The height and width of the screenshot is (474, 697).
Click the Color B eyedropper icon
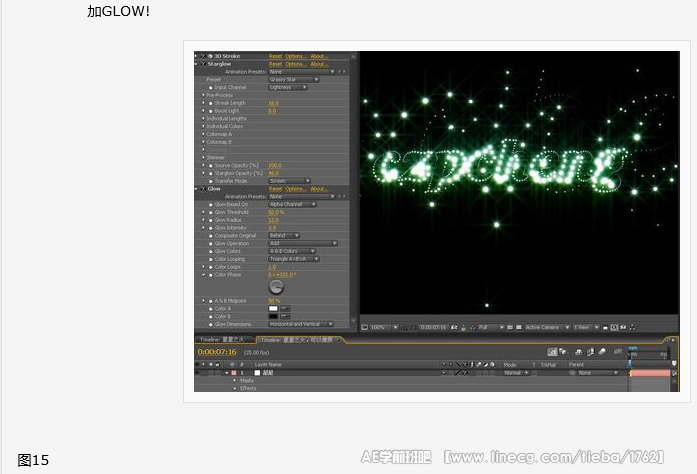point(284,316)
